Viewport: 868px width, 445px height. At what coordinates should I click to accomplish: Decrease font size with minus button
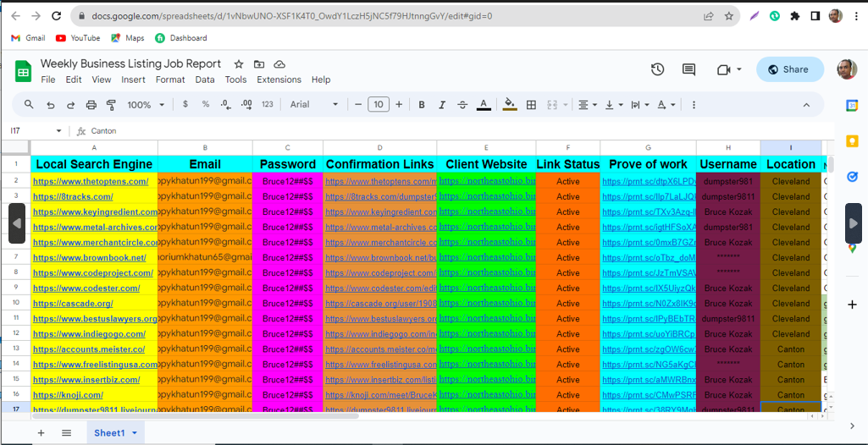click(358, 104)
